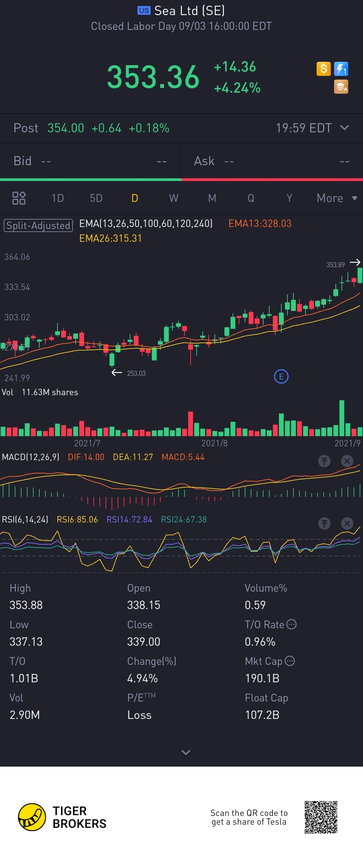Image resolution: width=363 pixels, height=868 pixels.
Task: Select the daily D chart tab
Action: (x=134, y=198)
